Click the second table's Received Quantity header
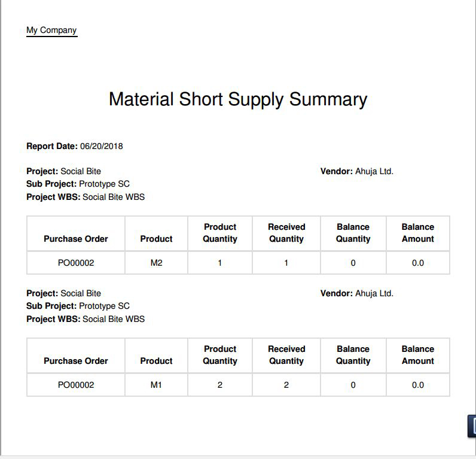Screen dimensions: 476x459 (x=286, y=355)
